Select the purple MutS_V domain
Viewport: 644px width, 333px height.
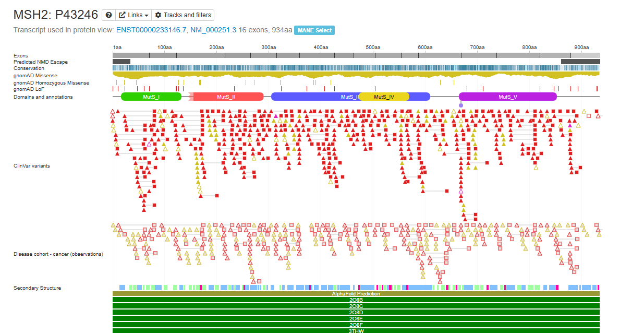coord(507,97)
